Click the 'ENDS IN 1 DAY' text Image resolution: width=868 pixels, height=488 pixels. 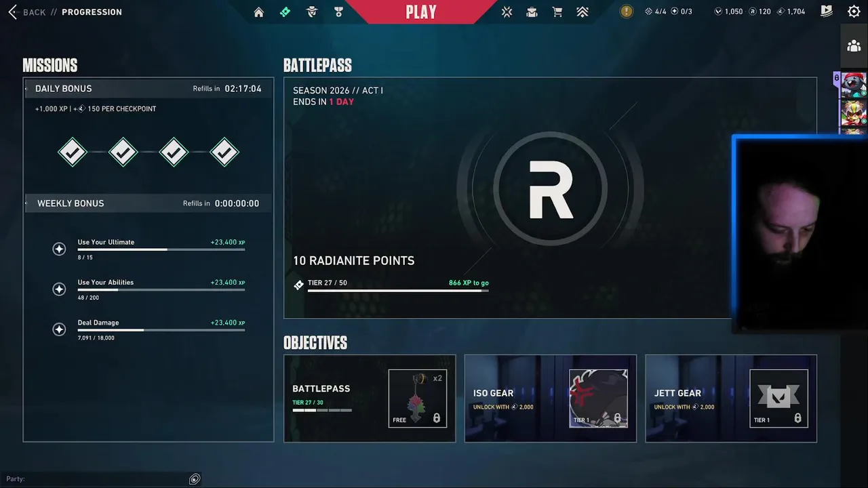tap(323, 102)
